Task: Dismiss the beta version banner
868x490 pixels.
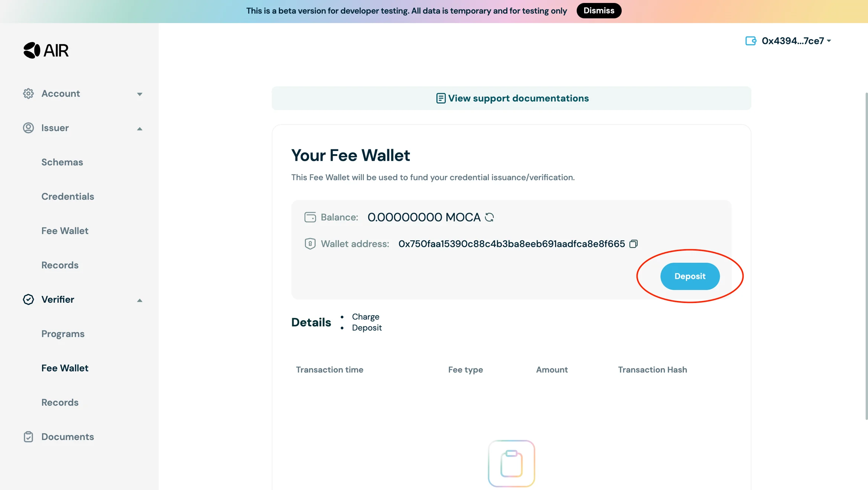Action: [x=599, y=11]
